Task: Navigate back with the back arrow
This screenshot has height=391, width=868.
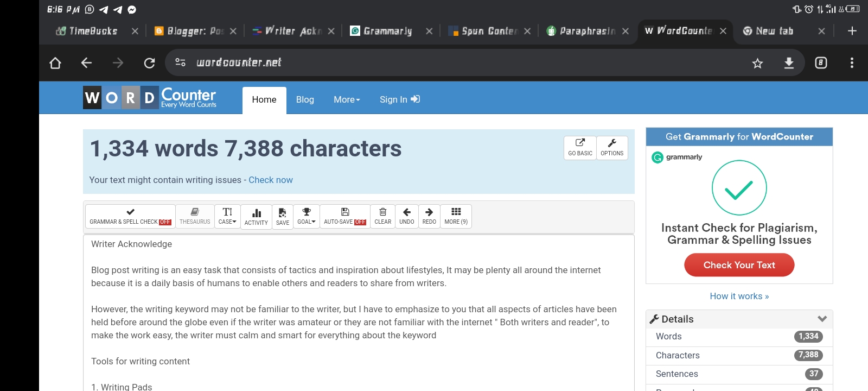Action: (86, 63)
